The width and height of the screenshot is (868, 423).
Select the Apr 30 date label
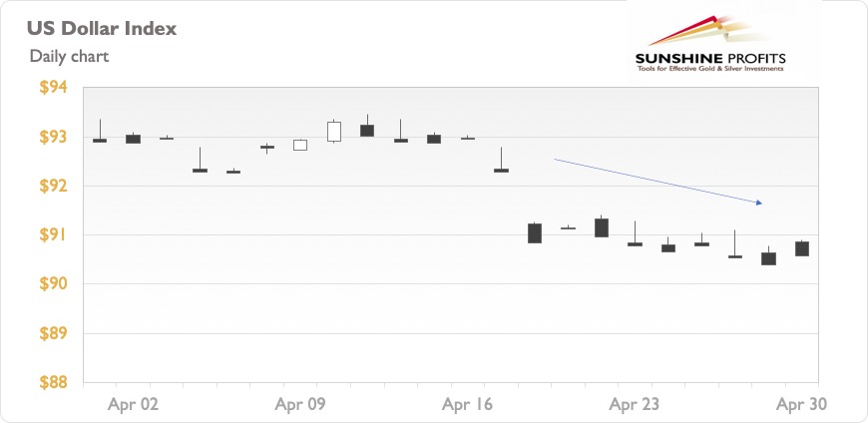click(x=801, y=405)
